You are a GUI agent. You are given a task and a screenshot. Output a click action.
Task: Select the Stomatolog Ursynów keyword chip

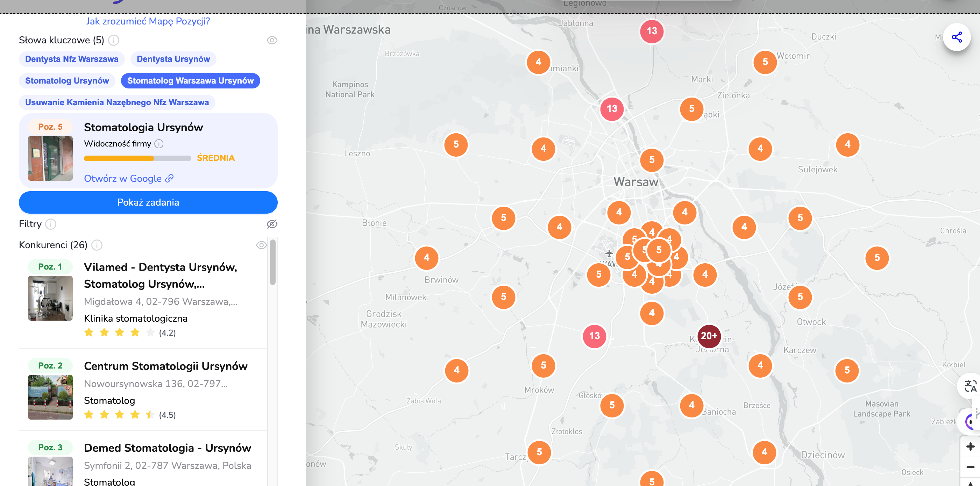(x=67, y=81)
